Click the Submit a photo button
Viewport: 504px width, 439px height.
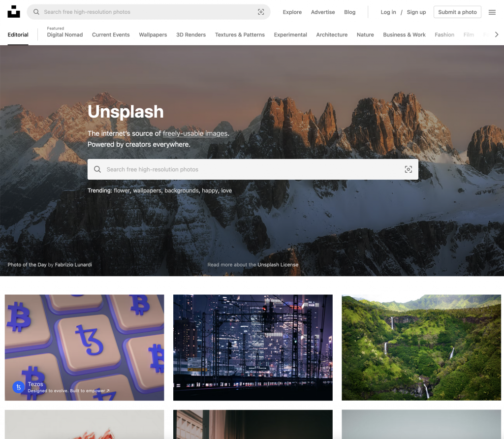coord(457,12)
